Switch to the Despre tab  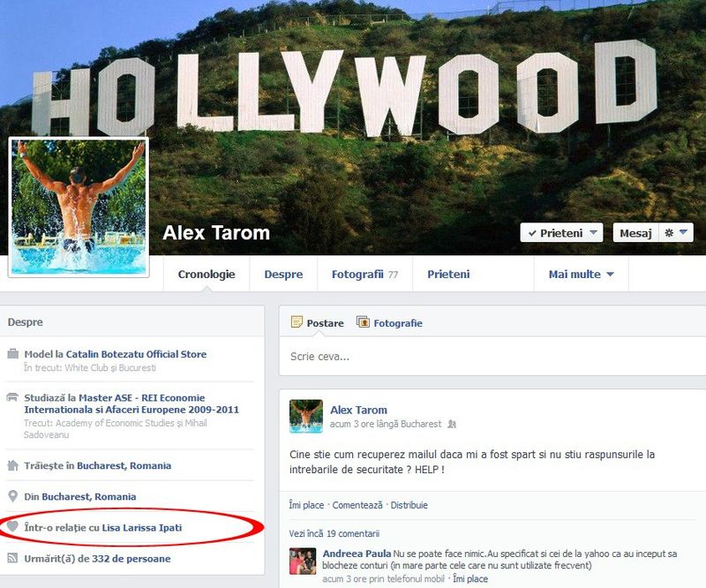pyautogui.click(x=283, y=274)
